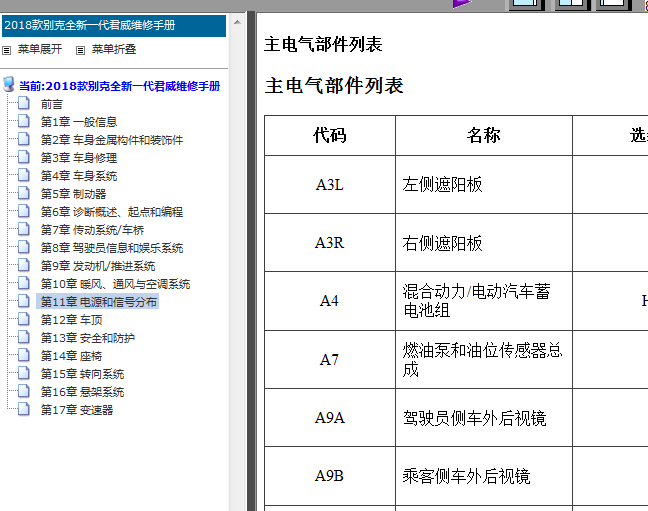Click the sidebar scroll-up arrow
Screen dimensions: 648x511
pos(237,22)
